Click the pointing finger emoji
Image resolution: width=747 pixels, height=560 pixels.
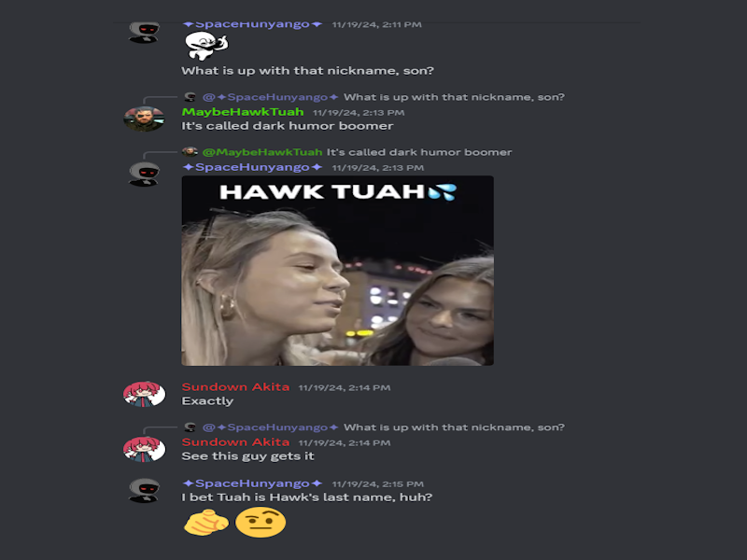205,523
